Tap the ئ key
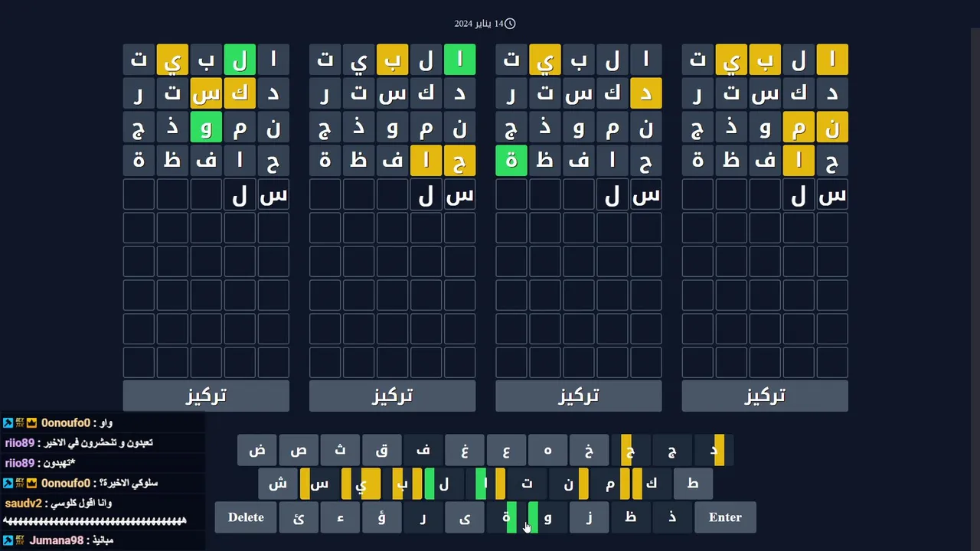 coord(299,517)
